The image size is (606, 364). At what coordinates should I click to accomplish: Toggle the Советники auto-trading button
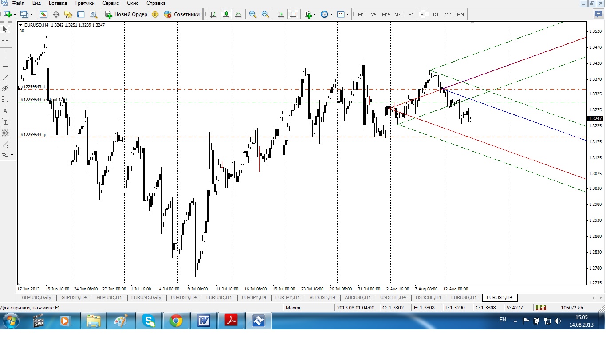coord(182,14)
